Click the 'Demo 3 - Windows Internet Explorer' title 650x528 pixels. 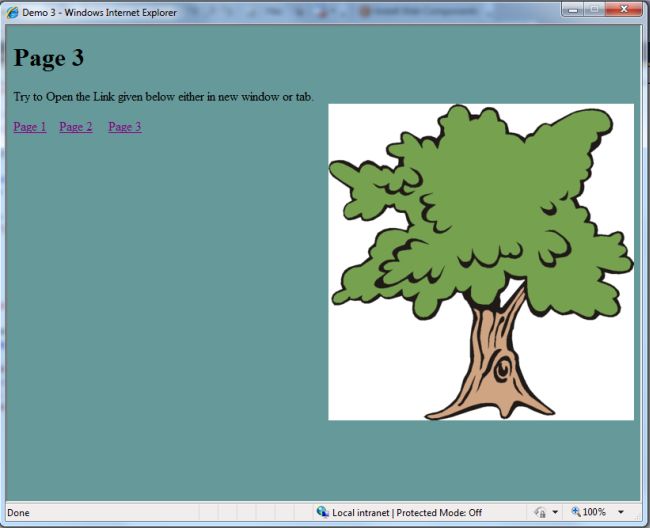(x=99, y=13)
